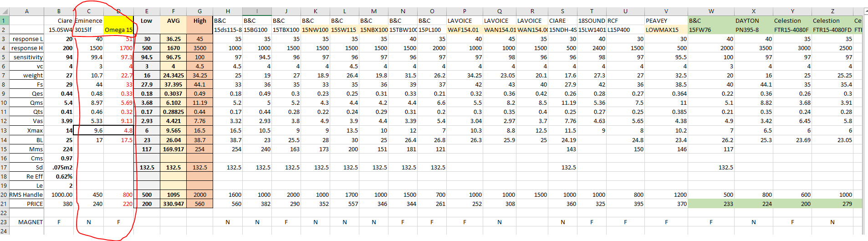Select column header Z
868x241 pixels.
pyautogui.click(x=832, y=11)
